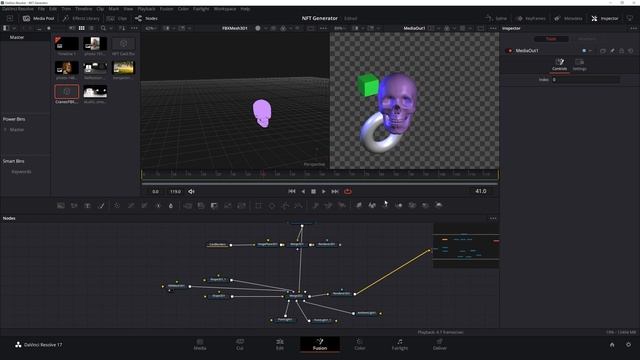This screenshot has height=360, width=640.
Task: Open right viewer zoom percentage dropdown
Action: click(340, 28)
